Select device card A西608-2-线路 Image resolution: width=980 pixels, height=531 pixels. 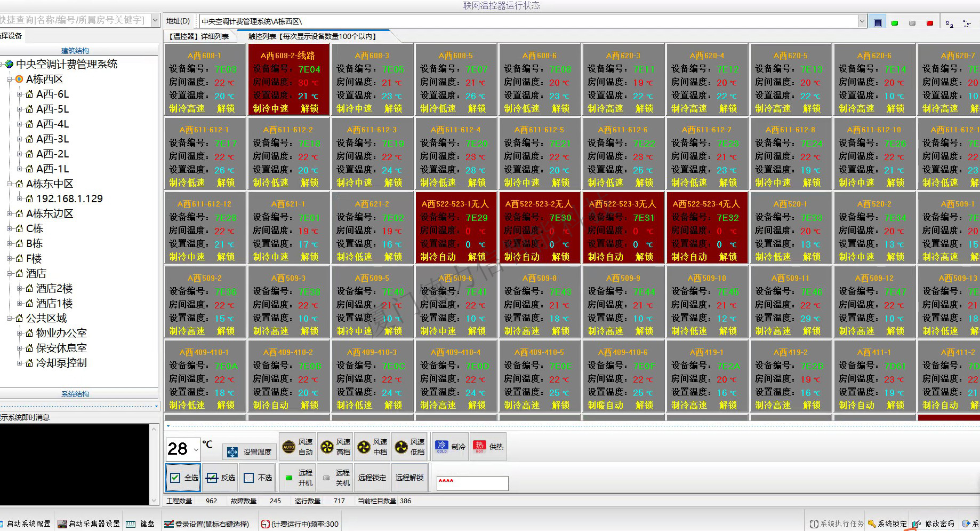coord(288,80)
